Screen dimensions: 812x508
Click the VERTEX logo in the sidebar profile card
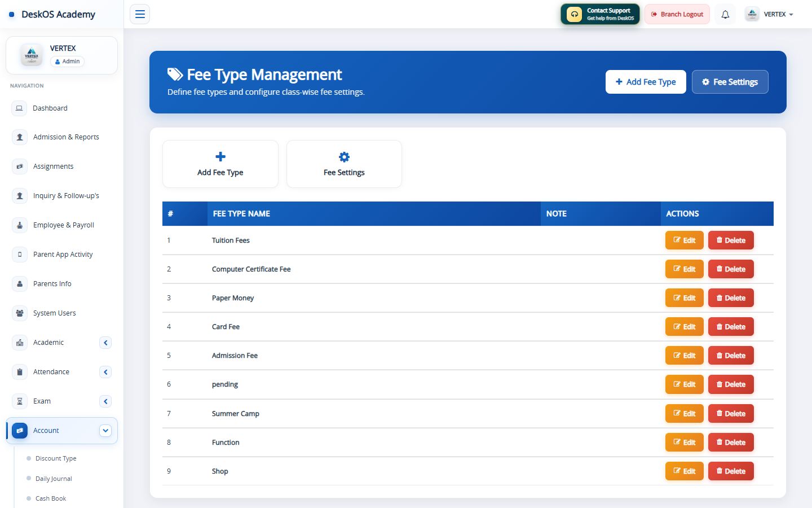pyautogui.click(x=32, y=55)
